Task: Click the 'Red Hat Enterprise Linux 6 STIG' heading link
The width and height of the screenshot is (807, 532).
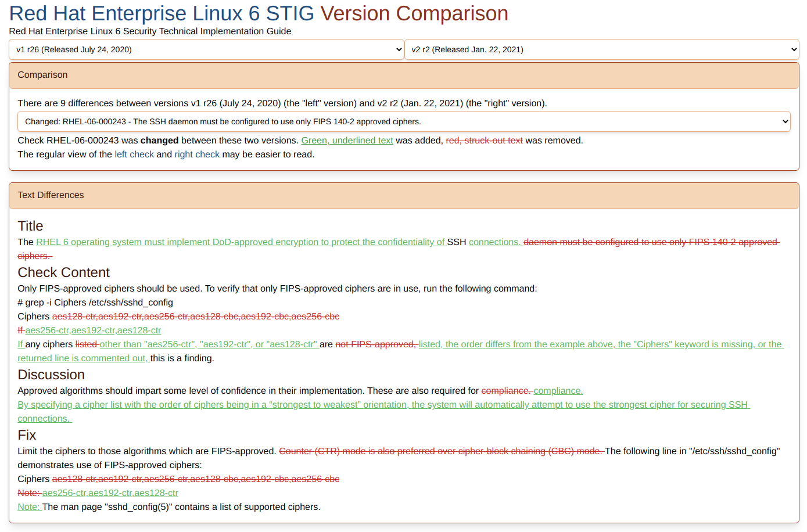Action: click(x=162, y=13)
